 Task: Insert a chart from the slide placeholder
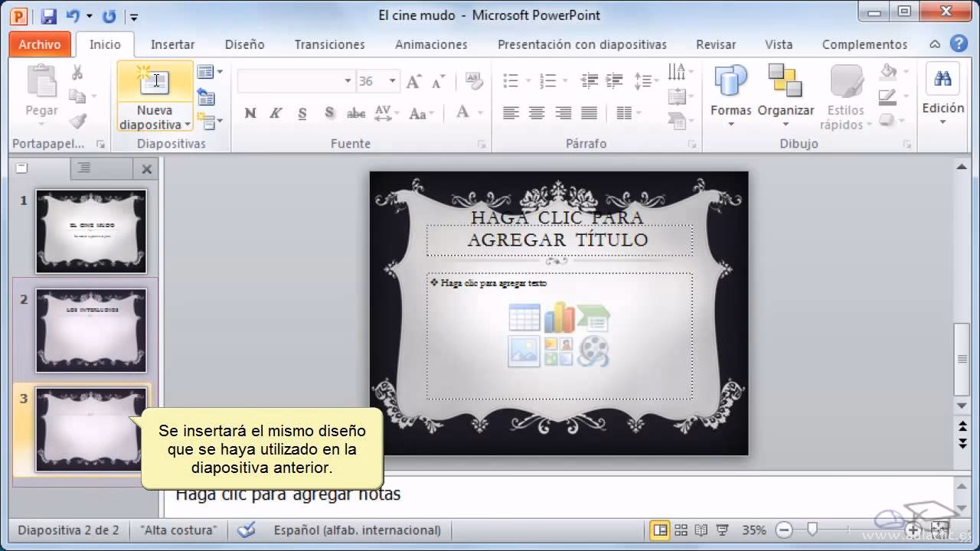tap(561, 316)
